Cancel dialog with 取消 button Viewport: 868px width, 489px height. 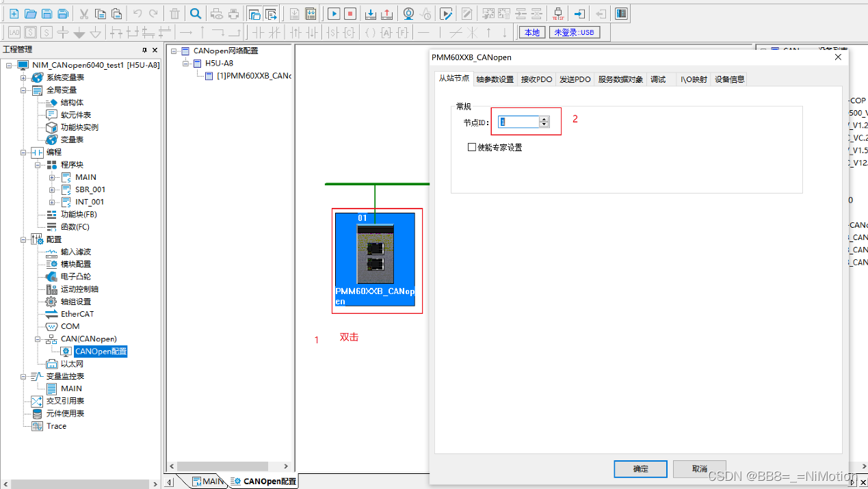tap(699, 468)
